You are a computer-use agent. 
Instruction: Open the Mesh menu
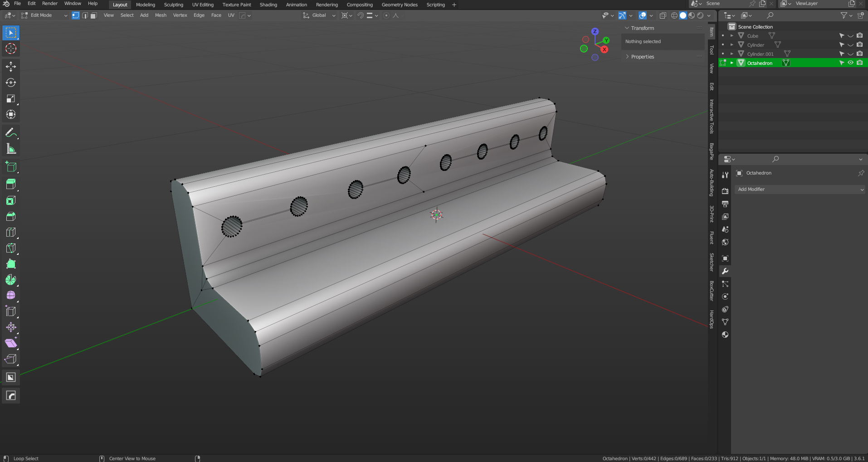tap(161, 15)
